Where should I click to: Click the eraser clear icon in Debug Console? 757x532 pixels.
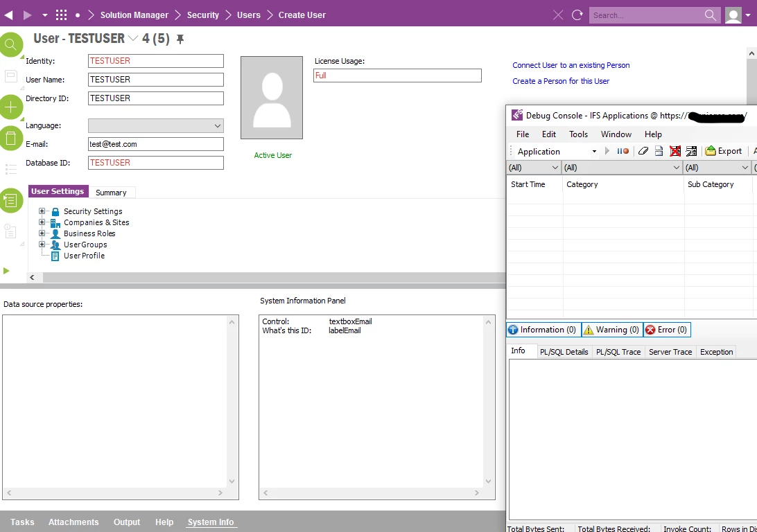pyautogui.click(x=643, y=151)
